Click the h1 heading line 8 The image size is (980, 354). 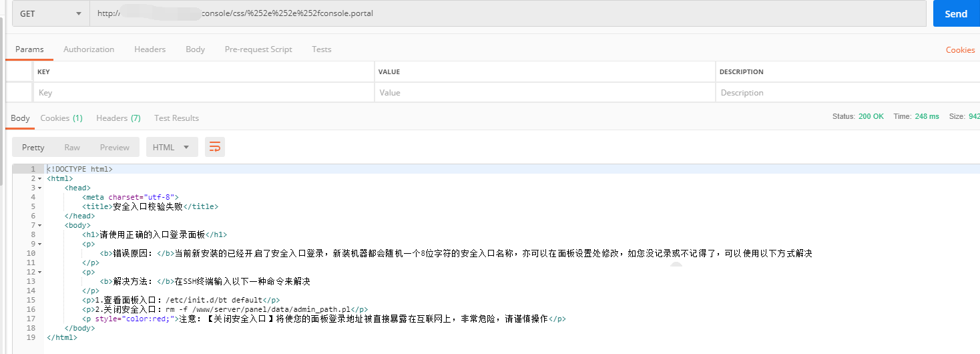(155, 235)
